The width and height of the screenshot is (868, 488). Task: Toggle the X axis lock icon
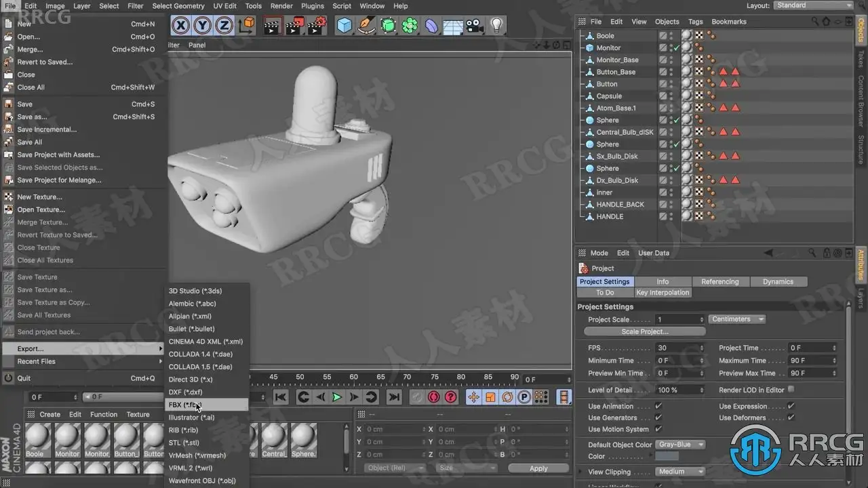tap(180, 26)
